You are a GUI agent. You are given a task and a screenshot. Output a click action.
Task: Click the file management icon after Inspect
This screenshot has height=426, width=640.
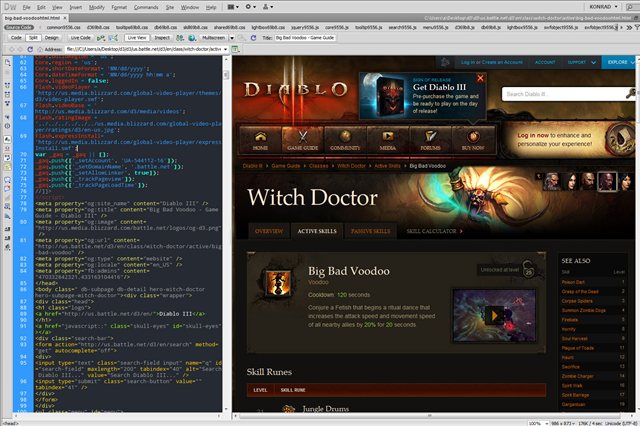point(180,38)
